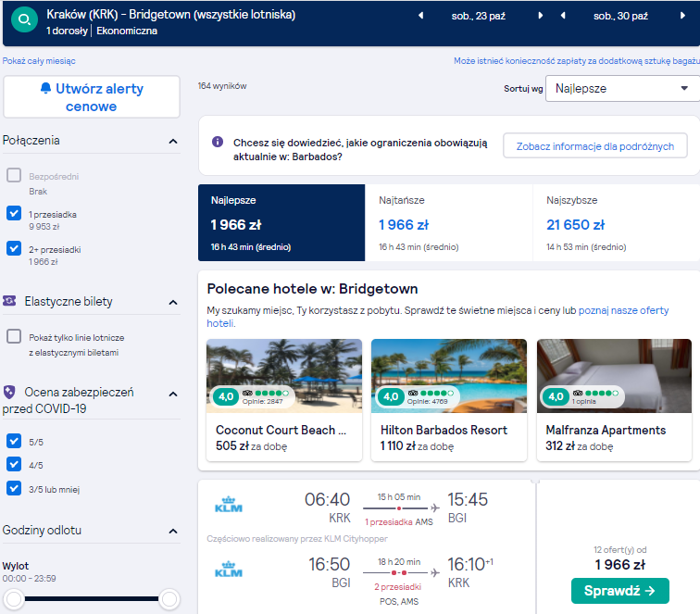Click the green search magnifier icon
This screenshot has width=700, height=614.
(x=25, y=19)
